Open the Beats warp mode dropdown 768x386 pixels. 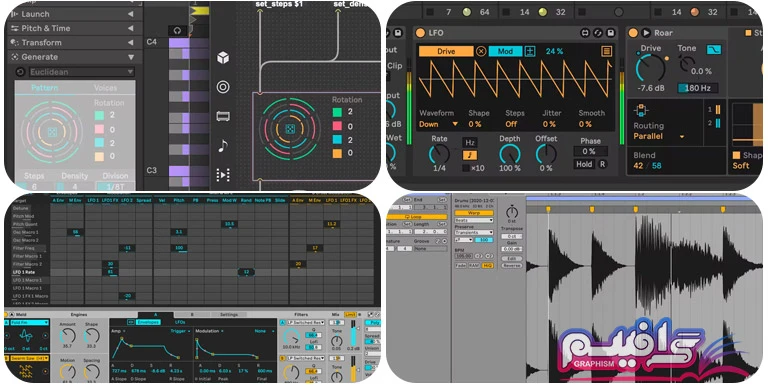click(x=474, y=220)
